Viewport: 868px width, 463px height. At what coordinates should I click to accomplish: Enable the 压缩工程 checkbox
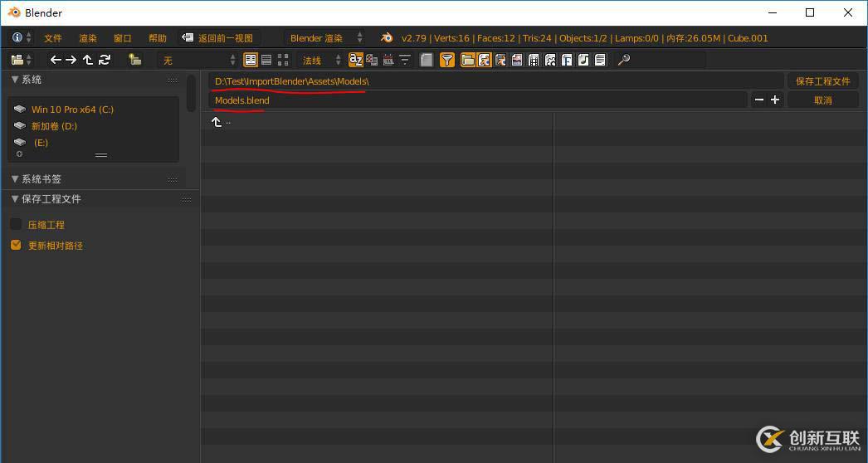pyautogui.click(x=16, y=225)
